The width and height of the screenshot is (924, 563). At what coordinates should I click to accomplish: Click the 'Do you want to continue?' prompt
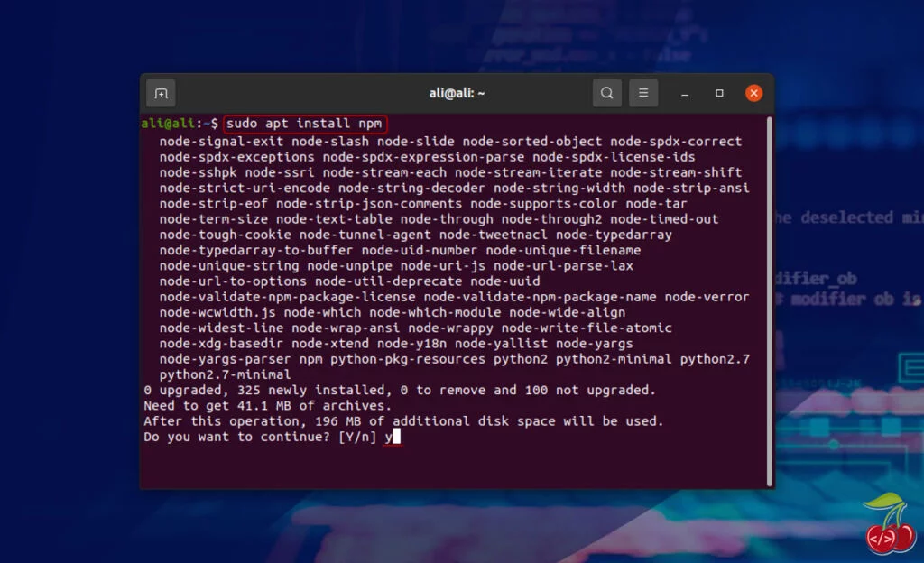coord(260,437)
